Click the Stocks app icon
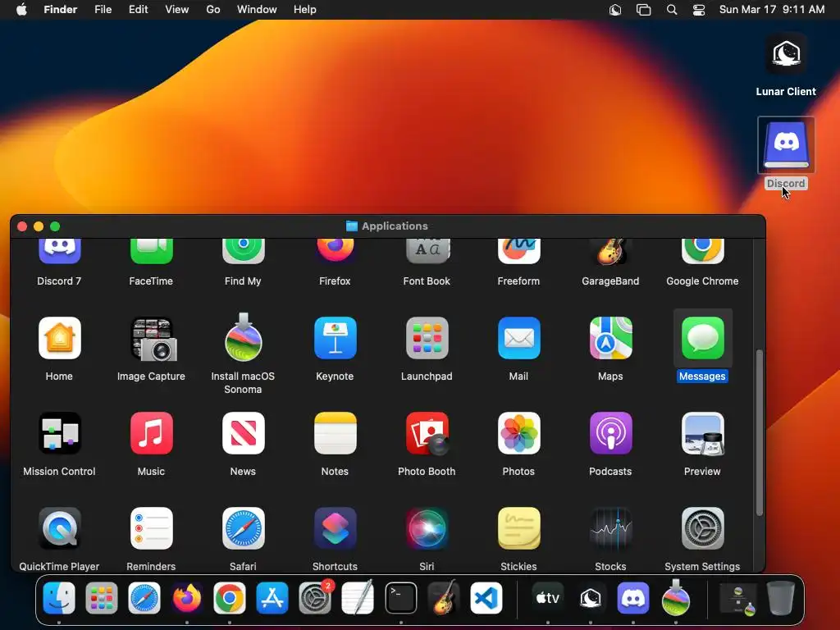840x630 pixels. coord(610,529)
